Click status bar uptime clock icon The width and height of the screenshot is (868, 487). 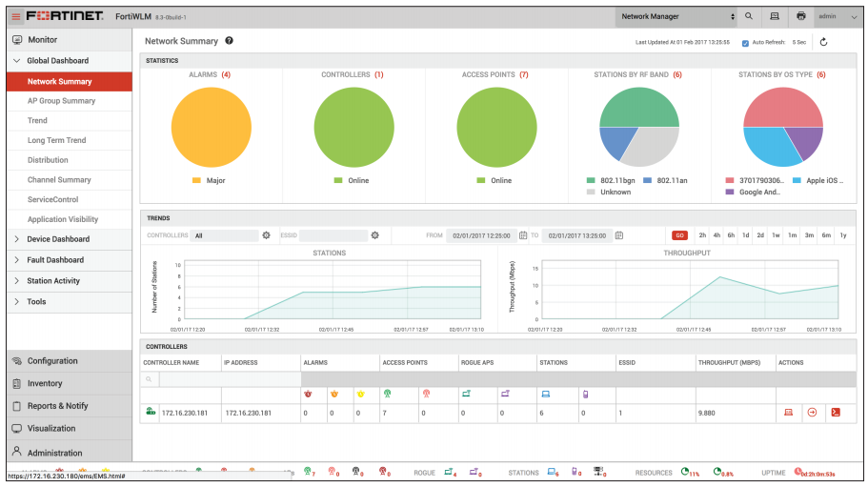[797, 472]
